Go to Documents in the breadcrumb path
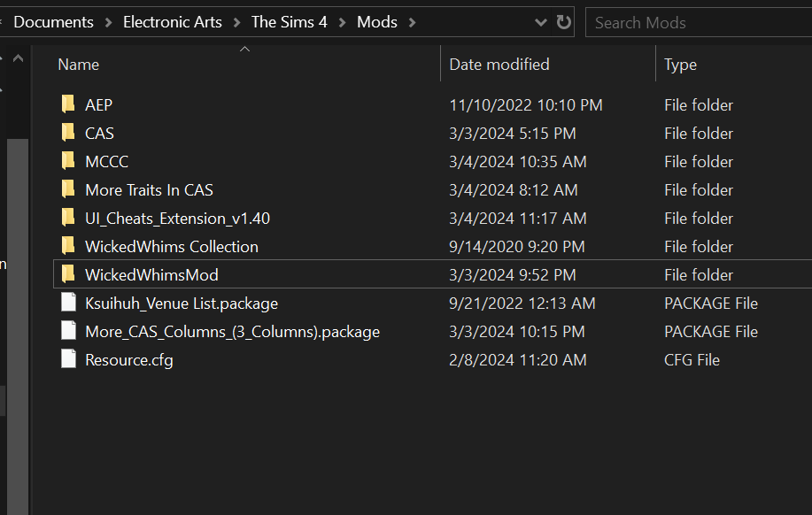Image resolution: width=812 pixels, height=515 pixels. (x=53, y=22)
